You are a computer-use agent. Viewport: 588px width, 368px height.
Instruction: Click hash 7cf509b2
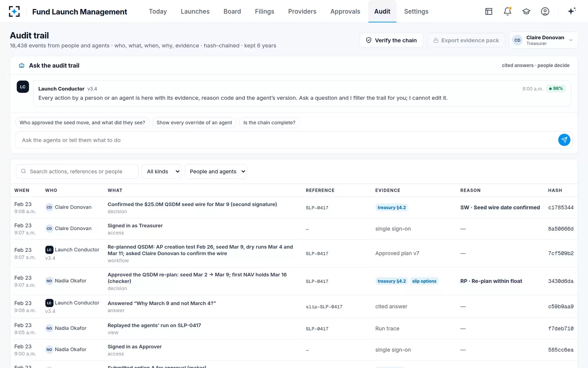(561, 254)
